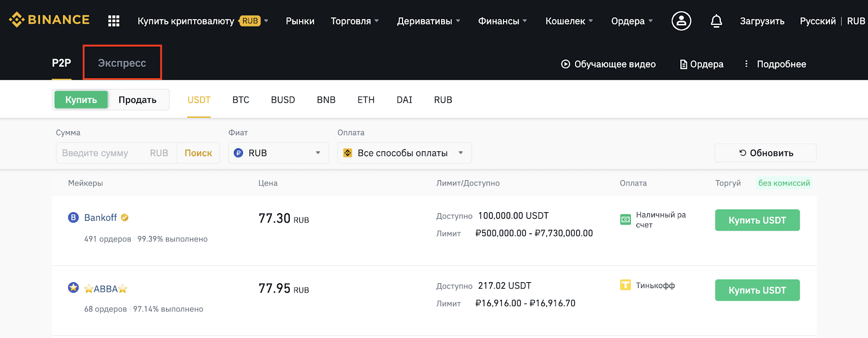
Task: Select the Купить toggle
Action: (81, 100)
